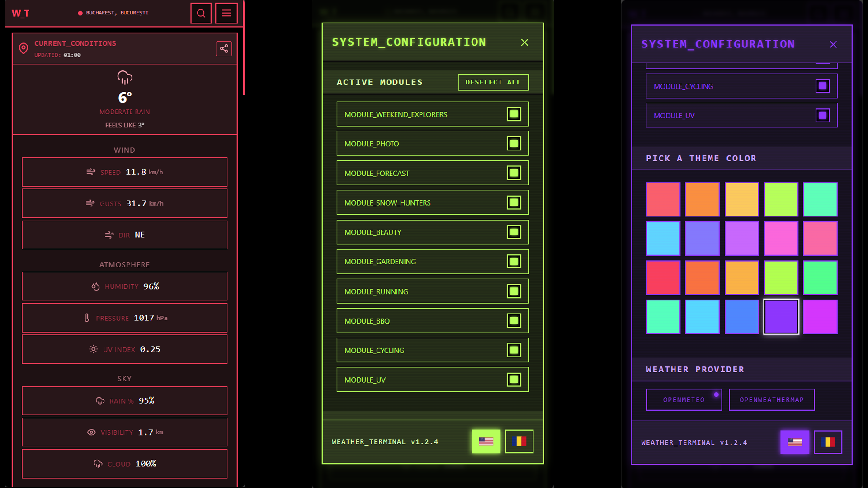Close the SYSTEM_CONFIGURATION dialog
This screenshot has width=868, height=488.
coord(524,42)
